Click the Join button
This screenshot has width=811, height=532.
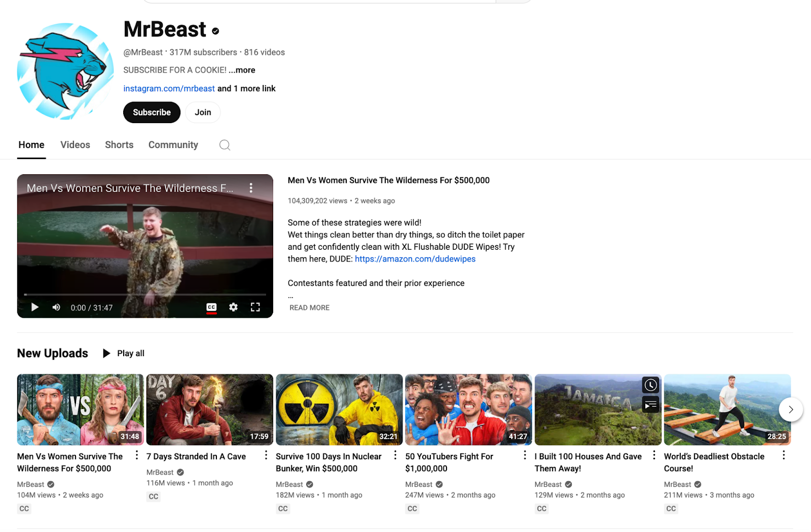click(x=203, y=112)
